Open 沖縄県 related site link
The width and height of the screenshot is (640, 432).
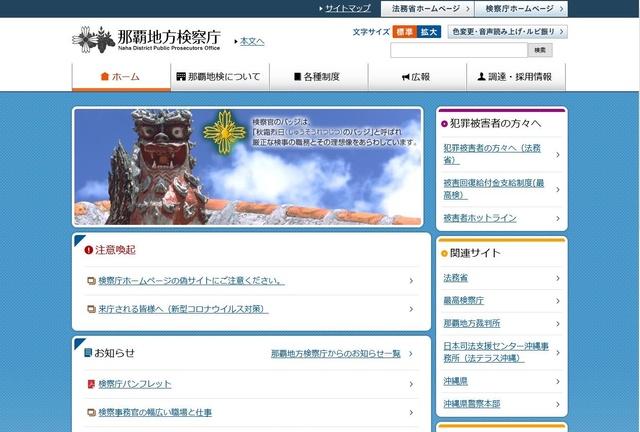click(x=456, y=381)
